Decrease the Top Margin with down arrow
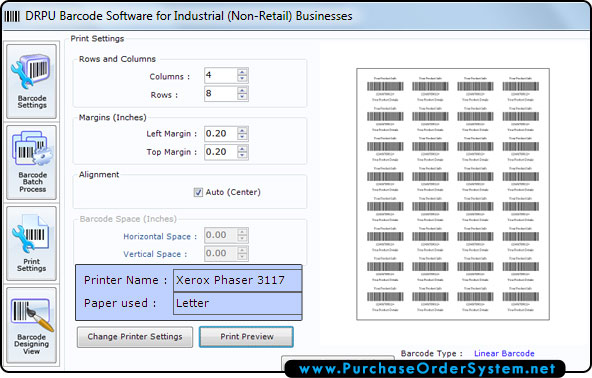The image size is (592, 378). (242, 155)
